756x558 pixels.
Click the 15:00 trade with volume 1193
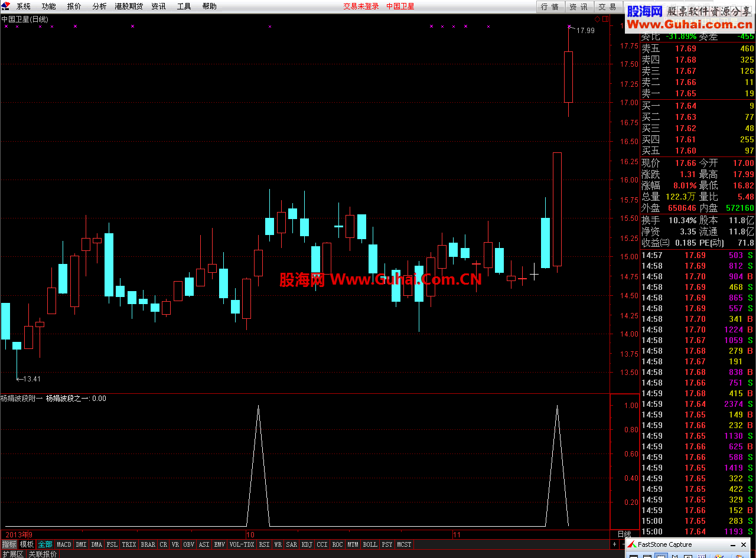pyautogui.click(x=698, y=531)
